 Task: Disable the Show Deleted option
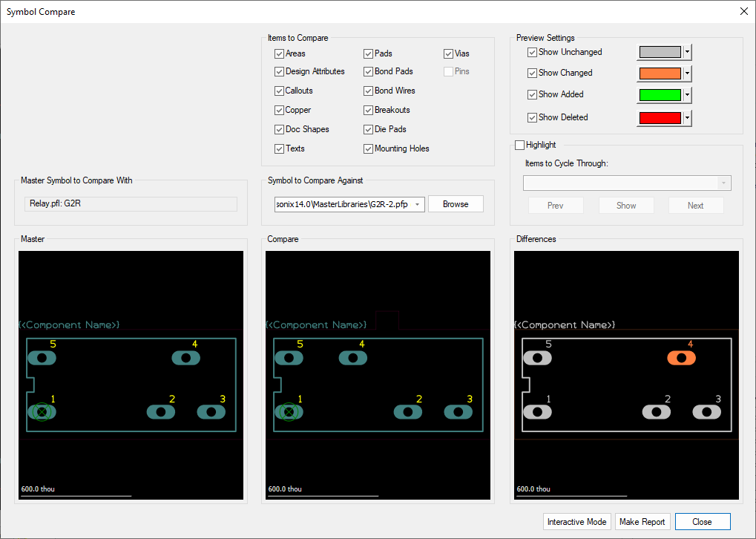point(532,117)
